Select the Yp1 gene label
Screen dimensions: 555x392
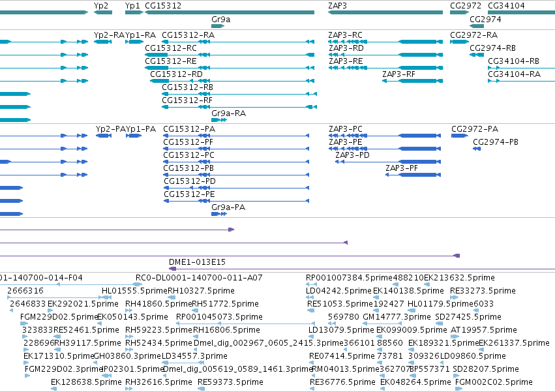click(132, 6)
